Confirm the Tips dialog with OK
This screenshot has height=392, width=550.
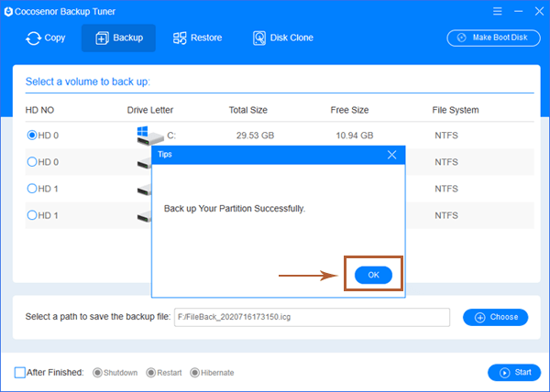coord(373,275)
